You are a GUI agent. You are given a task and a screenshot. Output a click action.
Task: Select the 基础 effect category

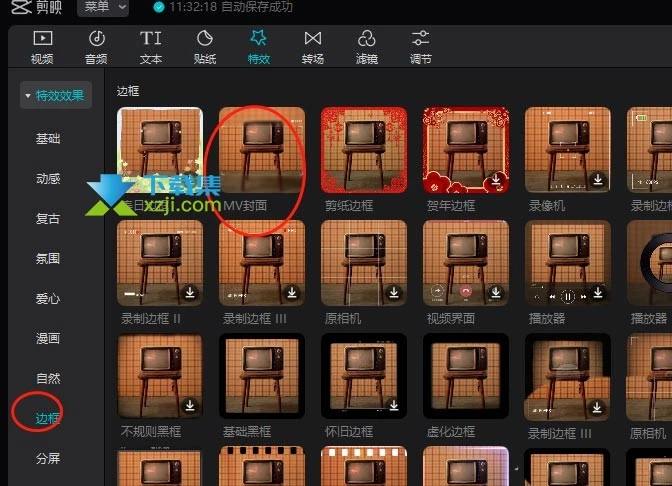click(x=48, y=139)
